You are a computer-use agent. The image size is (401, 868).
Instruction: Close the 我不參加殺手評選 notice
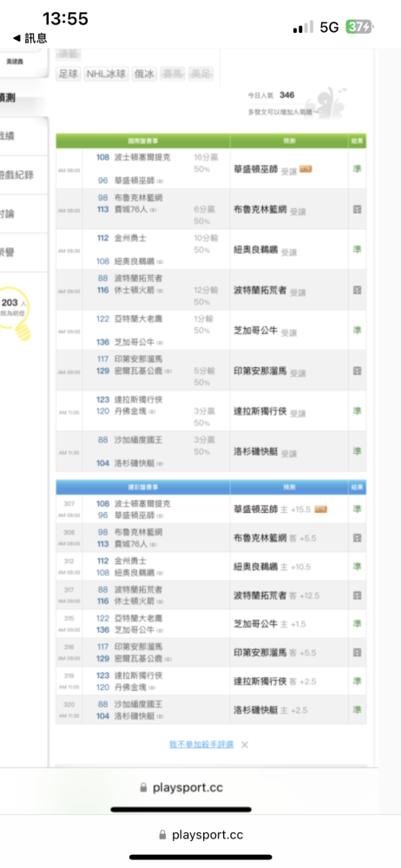pyautogui.click(x=244, y=745)
